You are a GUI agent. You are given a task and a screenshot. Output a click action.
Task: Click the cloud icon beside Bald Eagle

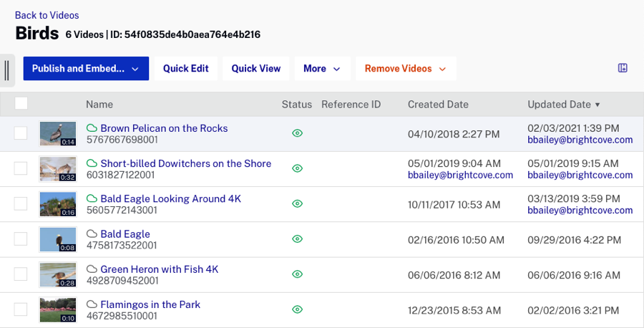92,234
